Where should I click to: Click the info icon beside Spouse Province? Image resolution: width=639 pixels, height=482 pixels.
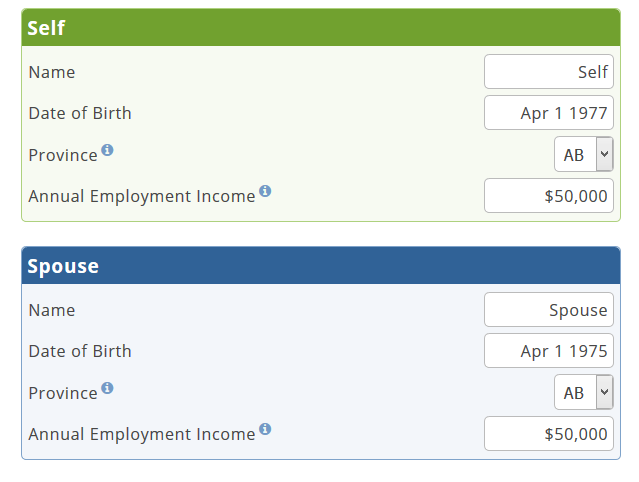(107, 388)
